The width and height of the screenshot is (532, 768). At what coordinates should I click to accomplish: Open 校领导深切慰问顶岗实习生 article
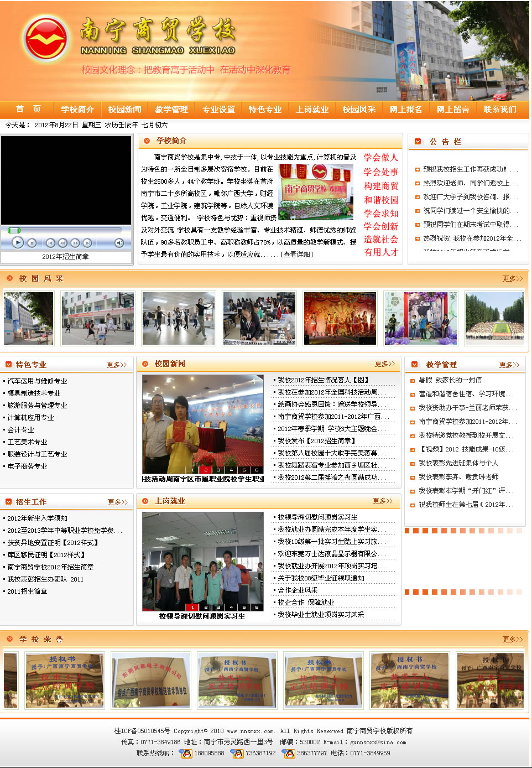pos(317,517)
